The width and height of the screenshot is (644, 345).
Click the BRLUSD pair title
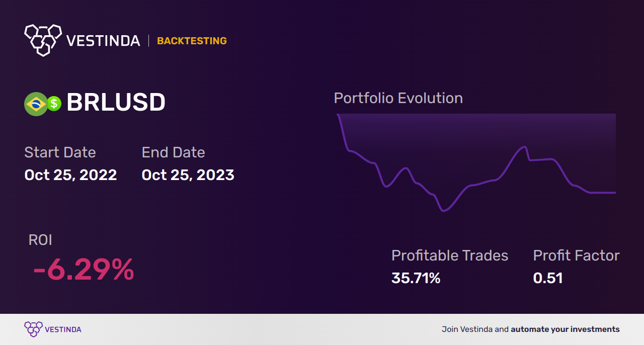pos(116,103)
